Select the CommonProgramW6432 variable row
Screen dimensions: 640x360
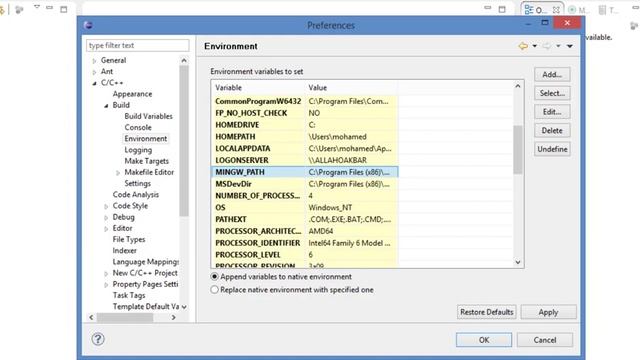[x=304, y=101]
